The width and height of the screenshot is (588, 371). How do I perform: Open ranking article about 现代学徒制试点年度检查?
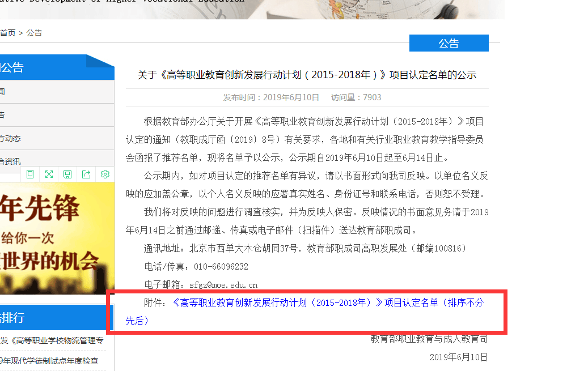[x=51, y=361]
